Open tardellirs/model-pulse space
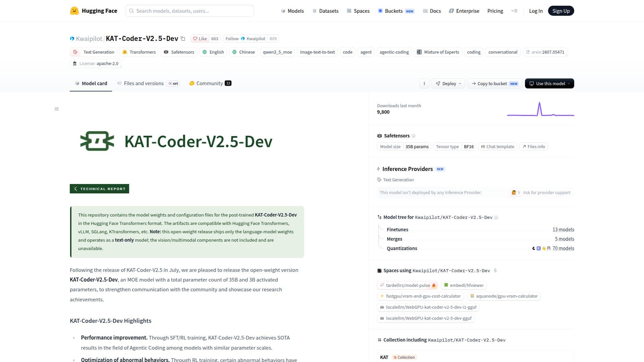The image size is (644, 362). pyautogui.click(x=408, y=285)
